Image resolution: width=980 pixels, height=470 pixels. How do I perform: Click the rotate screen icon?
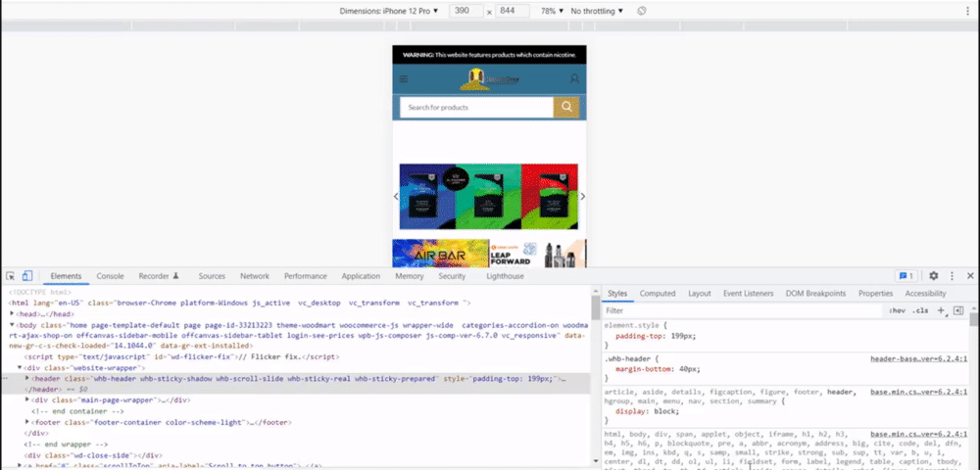642,11
